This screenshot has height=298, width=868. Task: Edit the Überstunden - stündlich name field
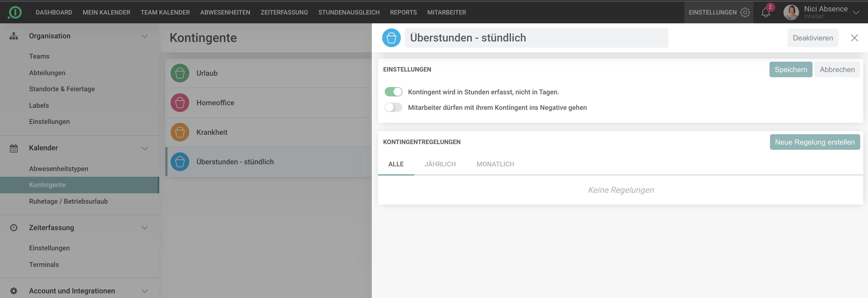tap(536, 38)
